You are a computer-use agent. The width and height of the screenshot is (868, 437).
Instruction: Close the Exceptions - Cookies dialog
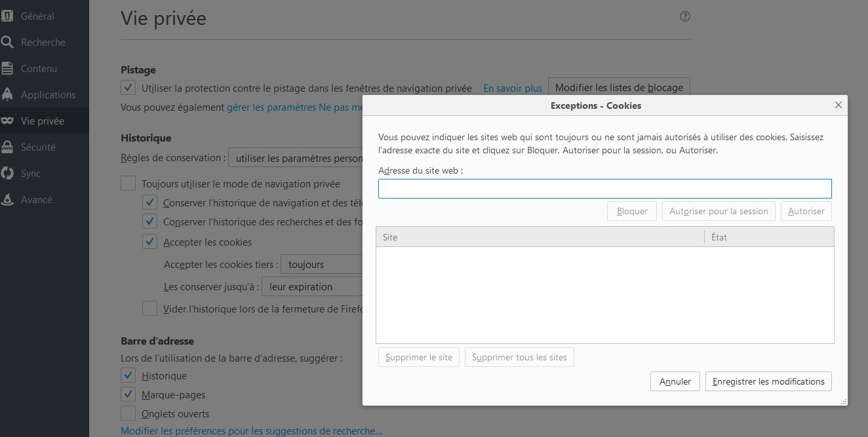tap(838, 105)
